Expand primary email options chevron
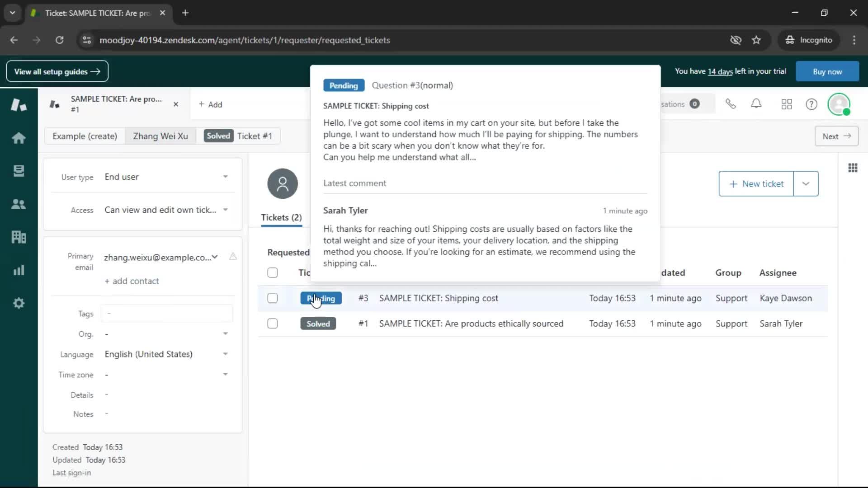Screen dimensions: 868x488 coord(215,257)
